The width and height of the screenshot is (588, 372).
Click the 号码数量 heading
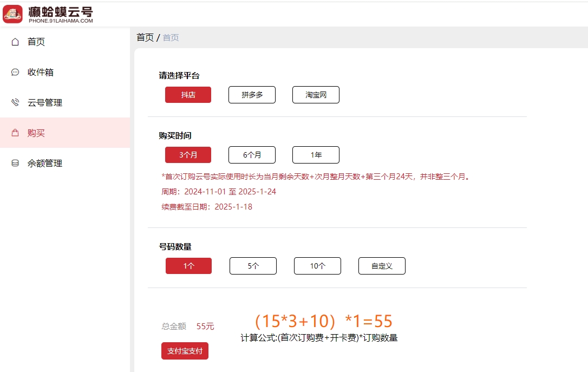click(x=175, y=246)
